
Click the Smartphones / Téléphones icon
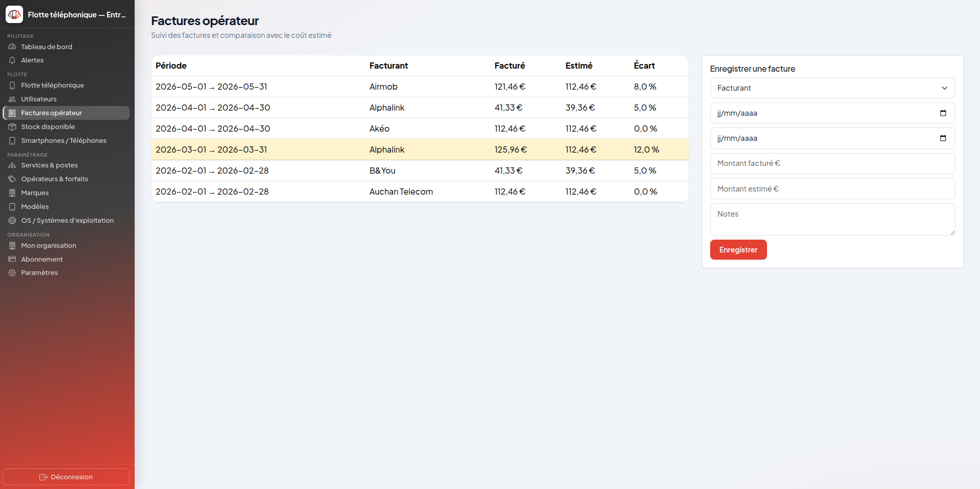pyautogui.click(x=12, y=141)
